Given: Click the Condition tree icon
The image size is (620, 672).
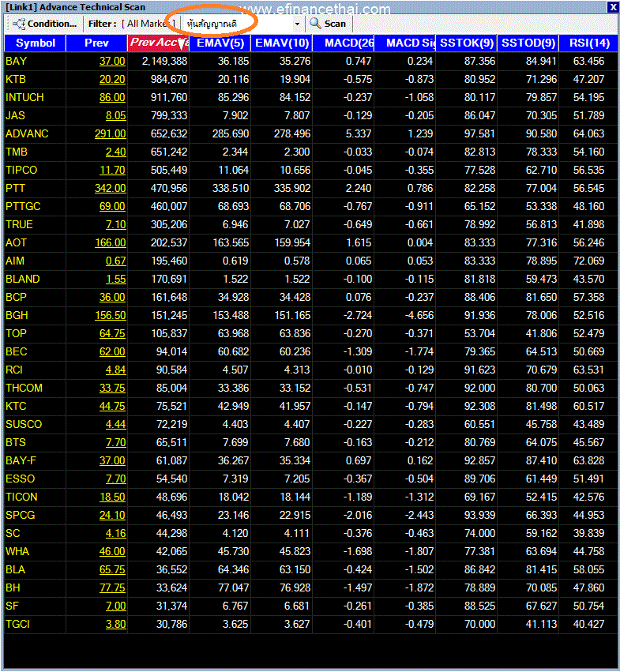Looking at the screenshot, I should tap(18, 24).
